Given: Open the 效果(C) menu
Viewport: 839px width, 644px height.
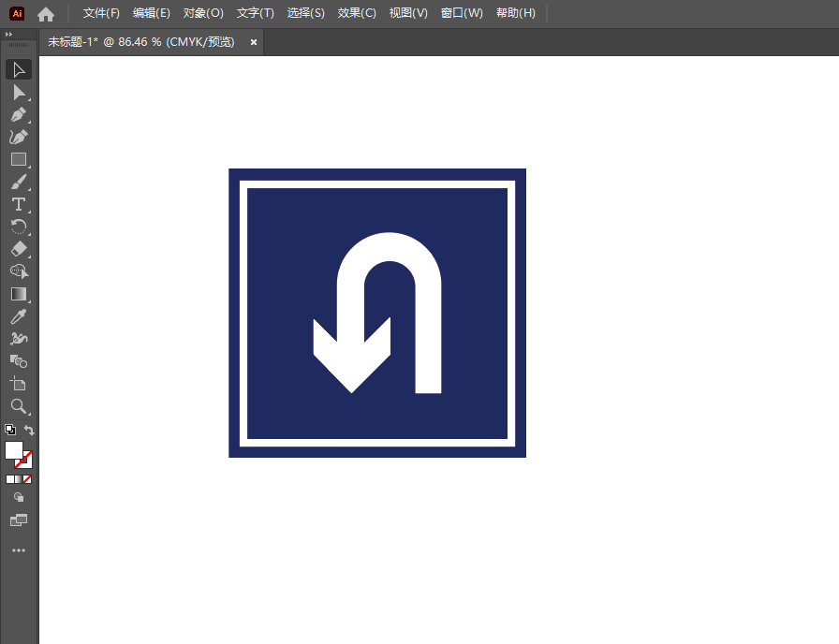Looking at the screenshot, I should (x=357, y=13).
